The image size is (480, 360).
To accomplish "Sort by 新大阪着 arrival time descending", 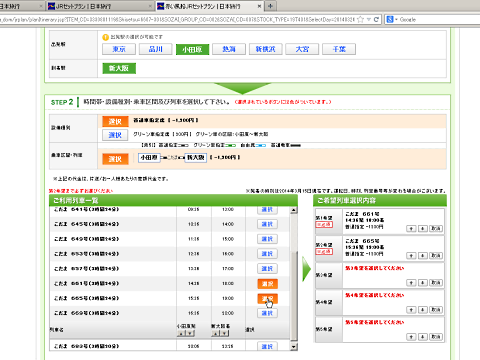I will point(225,333).
